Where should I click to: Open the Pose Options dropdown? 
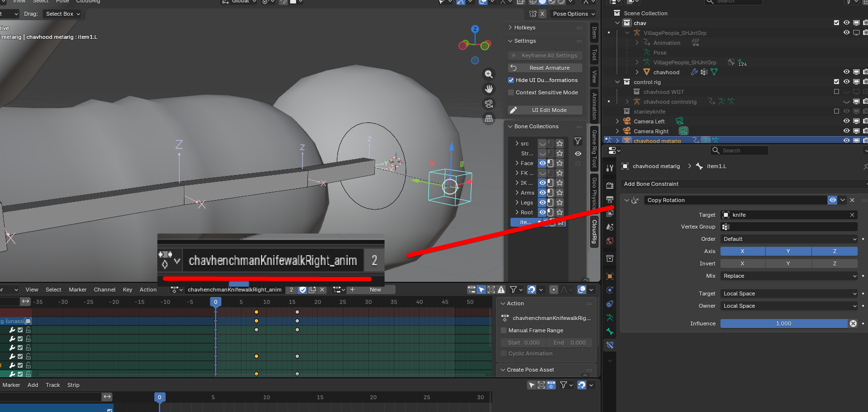click(x=573, y=14)
